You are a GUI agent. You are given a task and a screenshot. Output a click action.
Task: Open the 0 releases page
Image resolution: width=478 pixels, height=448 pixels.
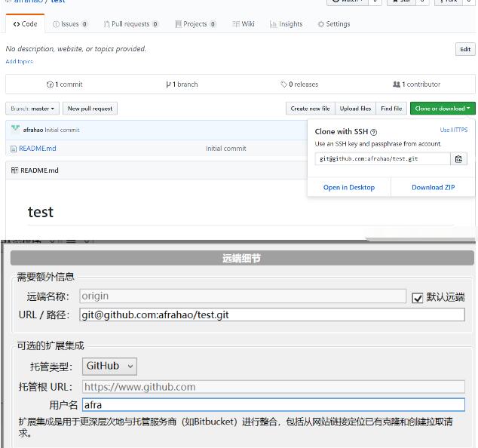click(x=299, y=84)
